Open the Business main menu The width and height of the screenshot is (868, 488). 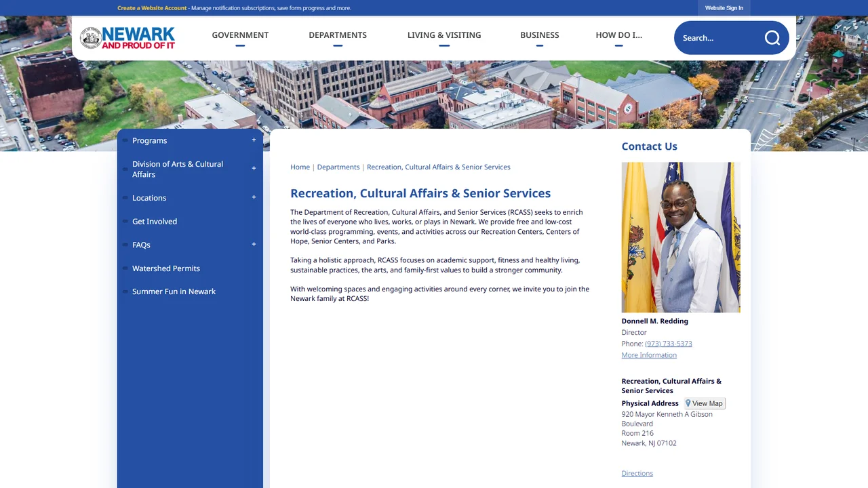click(540, 35)
